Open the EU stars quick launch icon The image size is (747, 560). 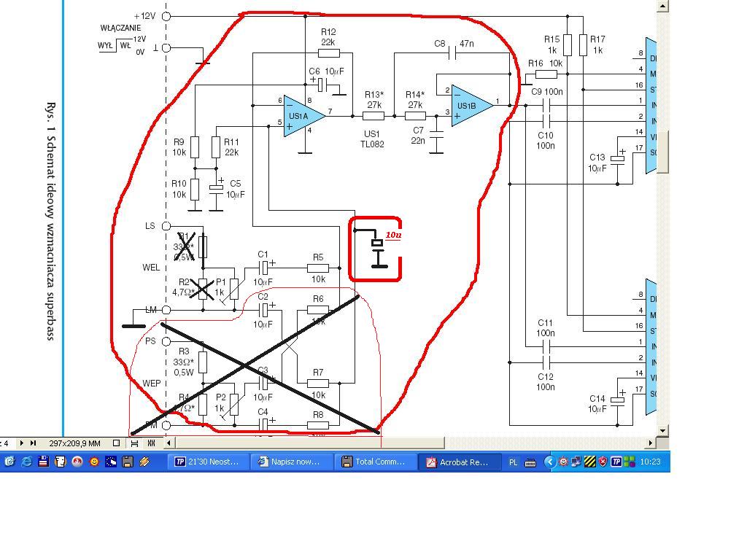[x=111, y=461]
